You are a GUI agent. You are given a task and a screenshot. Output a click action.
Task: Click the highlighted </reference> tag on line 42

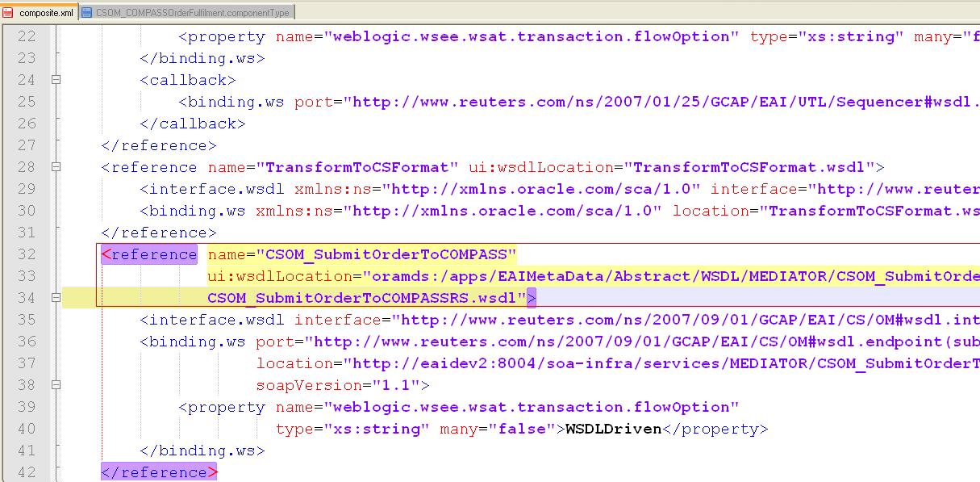(x=159, y=472)
